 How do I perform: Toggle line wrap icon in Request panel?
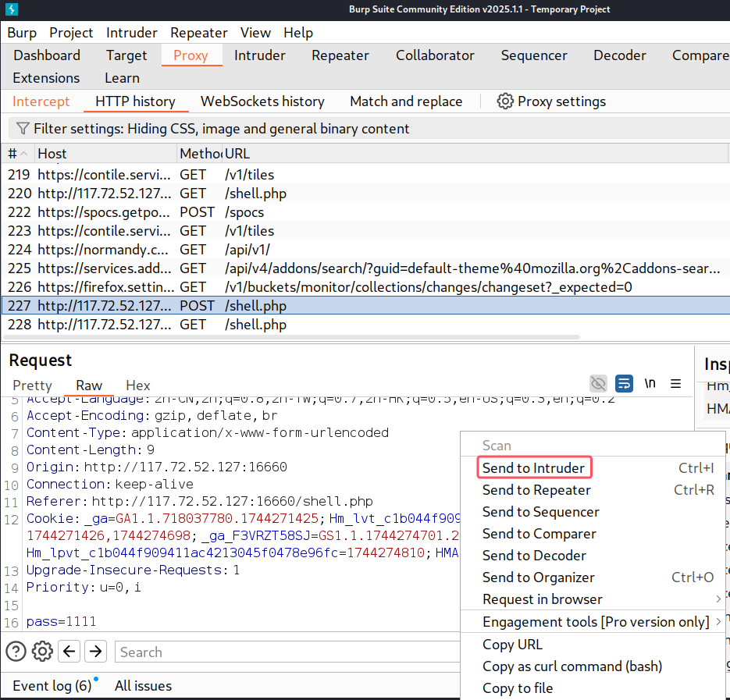coord(624,383)
